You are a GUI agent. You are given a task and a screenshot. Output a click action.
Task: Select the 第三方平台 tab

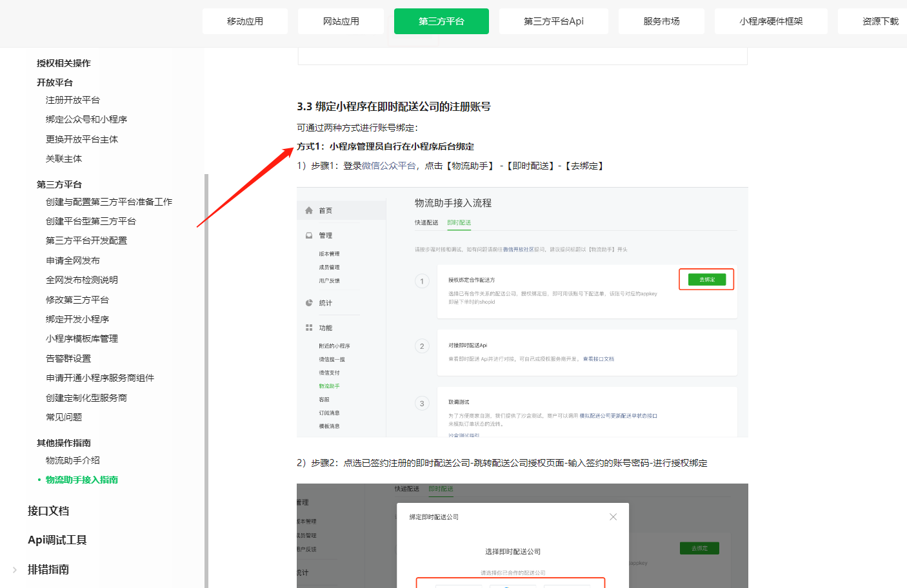click(x=441, y=21)
